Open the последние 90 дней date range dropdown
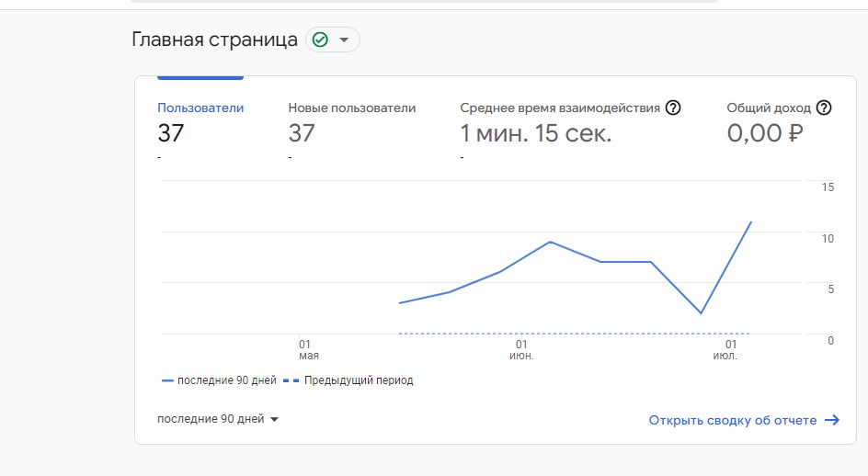This screenshot has width=868, height=476. tap(218, 419)
